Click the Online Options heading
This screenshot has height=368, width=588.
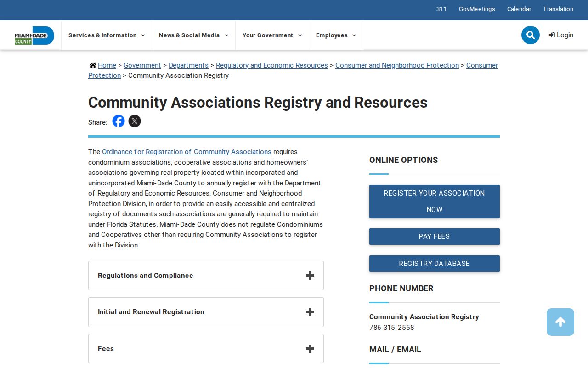pyautogui.click(x=403, y=160)
